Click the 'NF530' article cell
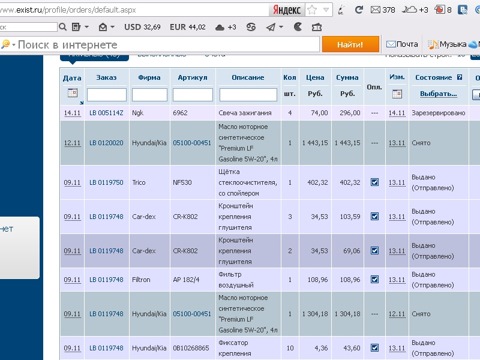 click(x=182, y=182)
